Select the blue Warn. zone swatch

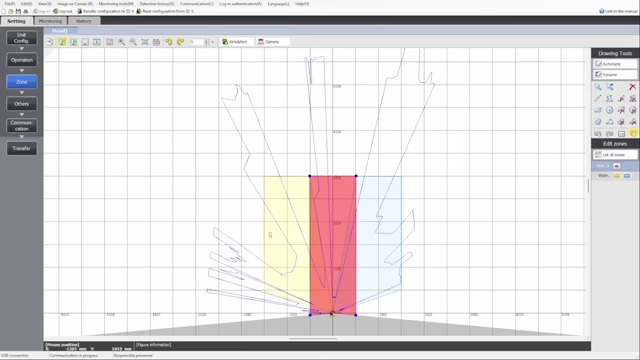627,176
